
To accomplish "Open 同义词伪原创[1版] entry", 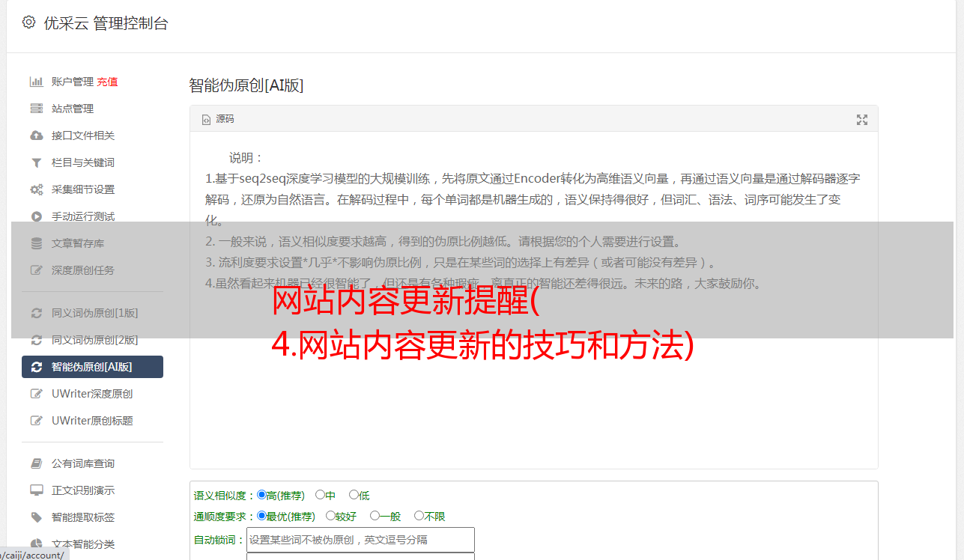I will tap(94, 313).
